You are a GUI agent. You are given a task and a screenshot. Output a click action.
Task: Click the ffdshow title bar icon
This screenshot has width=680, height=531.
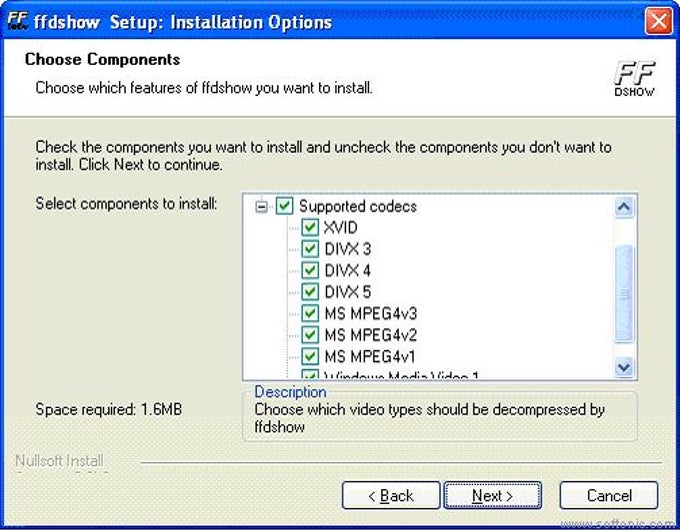pyautogui.click(x=18, y=20)
